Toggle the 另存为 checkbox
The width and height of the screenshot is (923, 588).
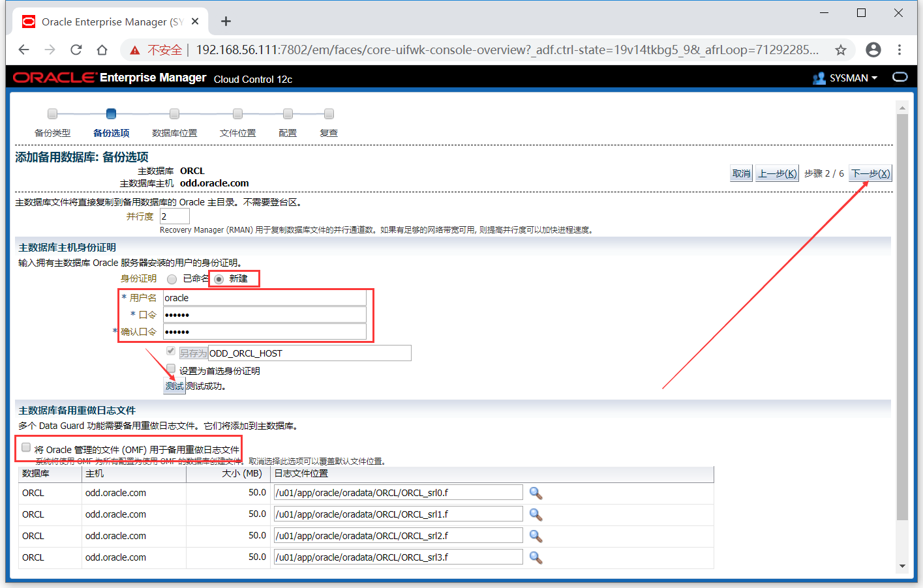[x=171, y=351]
